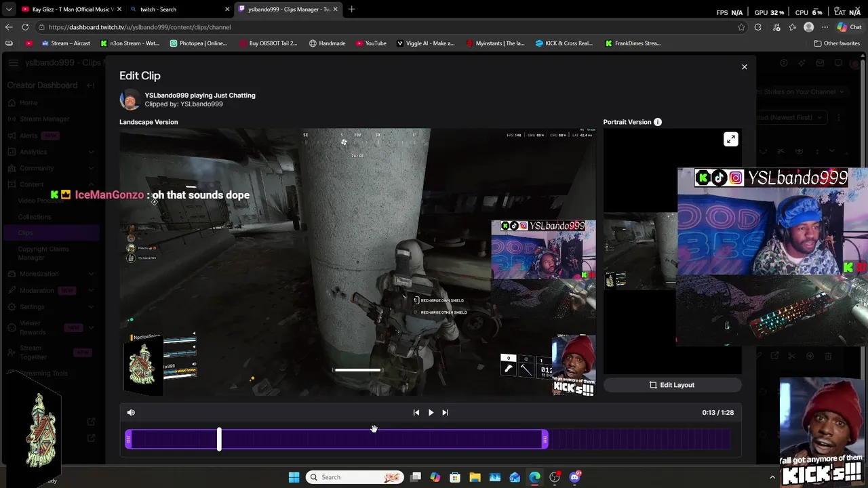Open the Buy OBSBOT Tail 2 bookmark

[269, 43]
